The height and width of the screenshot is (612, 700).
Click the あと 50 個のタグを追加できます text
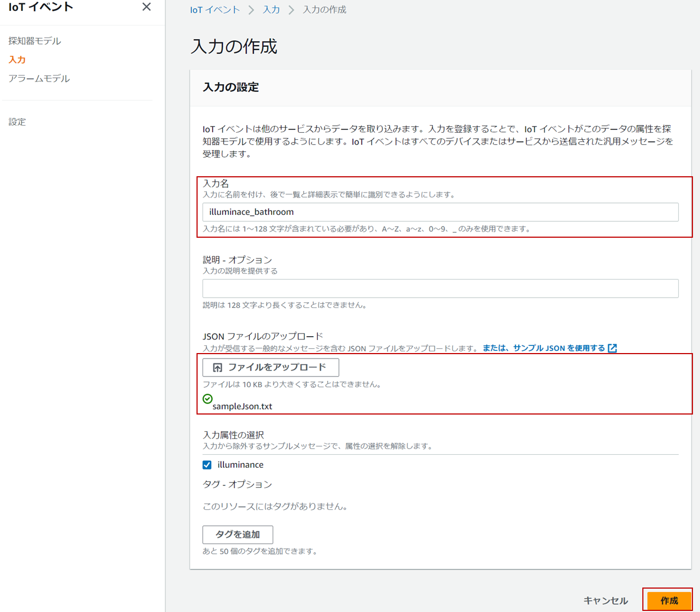pyautogui.click(x=260, y=551)
